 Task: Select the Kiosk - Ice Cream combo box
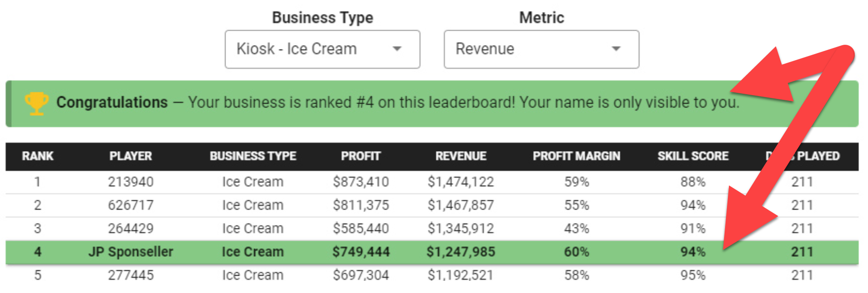point(322,49)
